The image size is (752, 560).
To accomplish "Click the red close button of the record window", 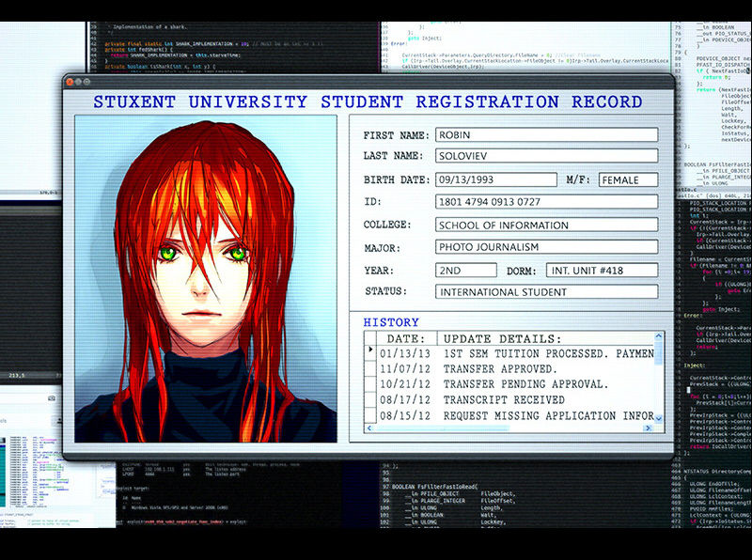I will click(x=70, y=83).
